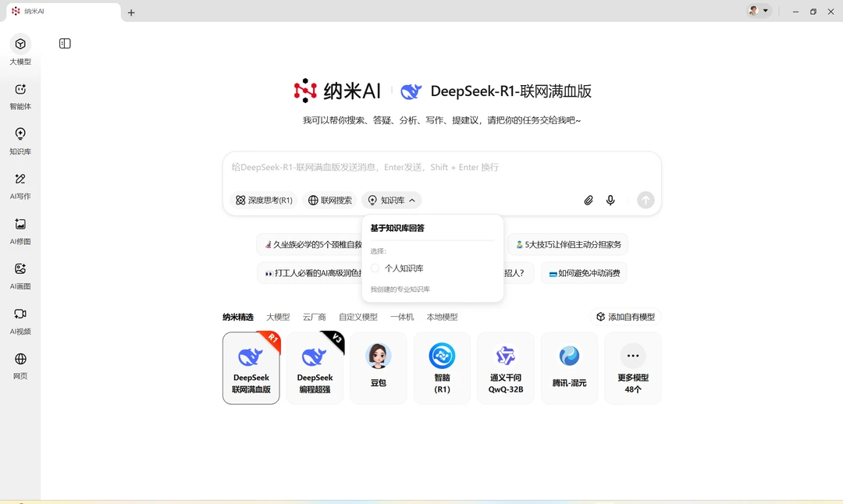
Task: Select the 智脑 (R1) model card
Action: click(x=442, y=368)
